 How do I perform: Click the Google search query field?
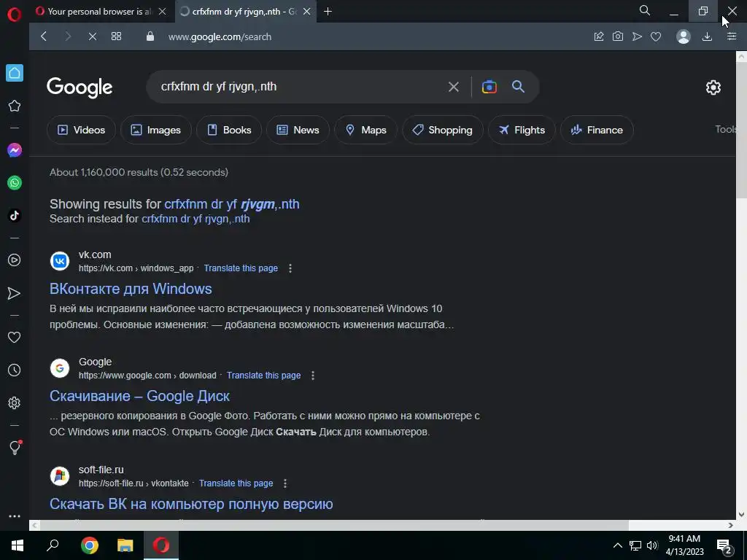pyautogui.click(x=300, y=87)
